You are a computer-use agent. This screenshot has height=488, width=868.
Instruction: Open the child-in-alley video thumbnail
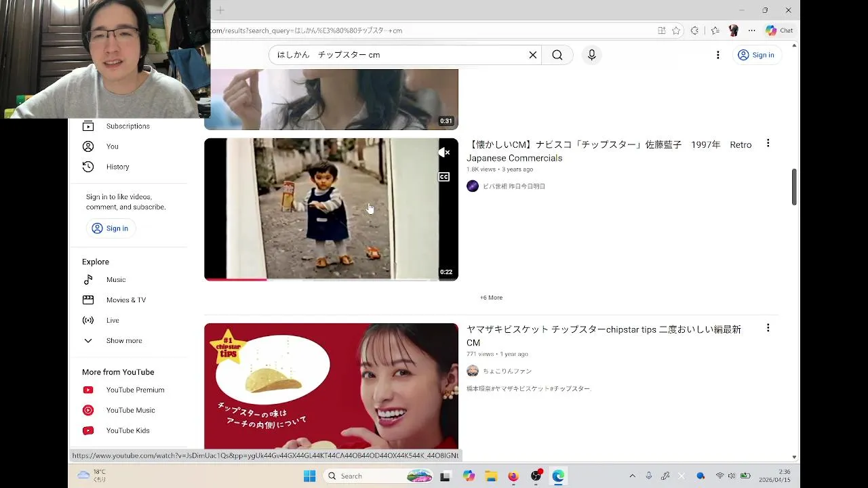[x=331, y=209]
